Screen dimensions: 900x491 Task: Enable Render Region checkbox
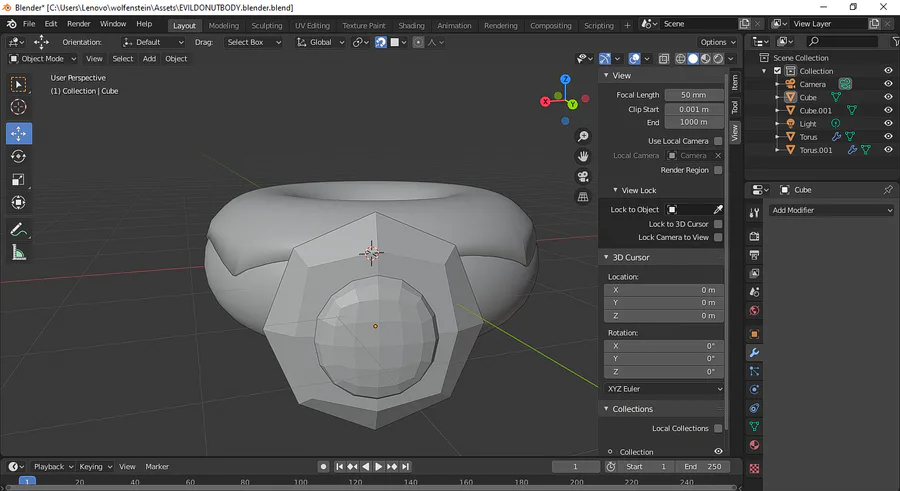718,170
